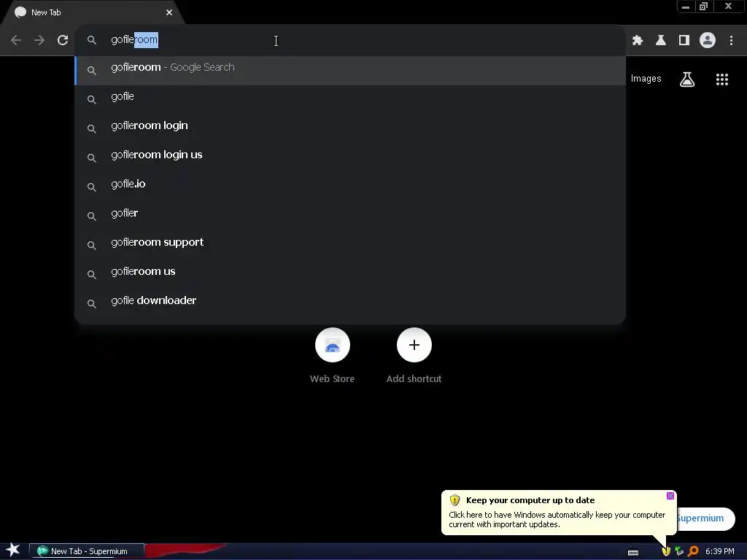Open the Extensions puzzle icon
747x560 pixels.
[x=637, y=41]
